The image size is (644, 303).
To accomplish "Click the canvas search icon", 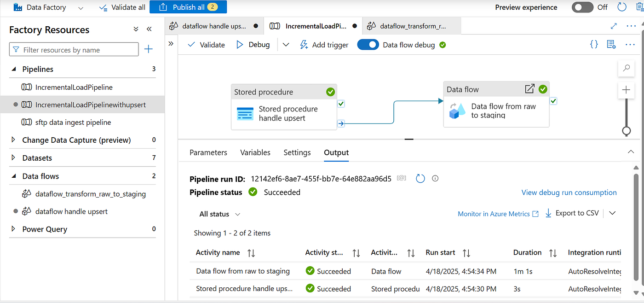I will [x=626, y=68].
